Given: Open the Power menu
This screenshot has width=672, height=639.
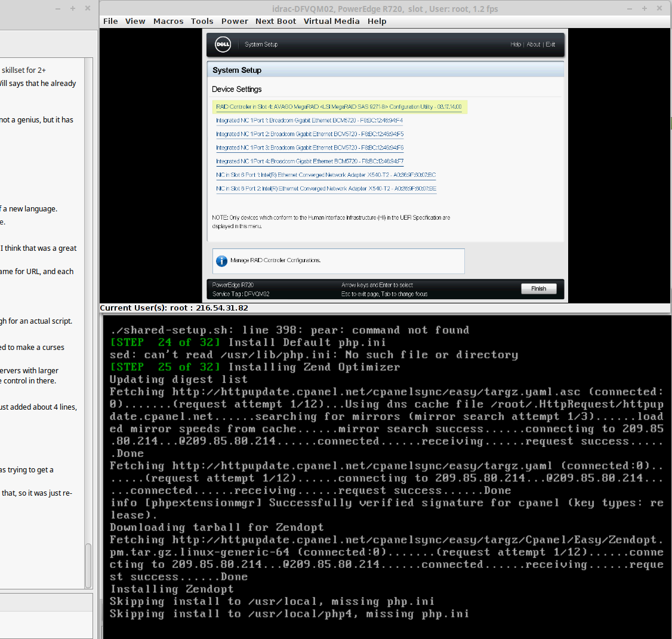Looking at the screenshot, I should pyautogui.click(x=235, y=21).
